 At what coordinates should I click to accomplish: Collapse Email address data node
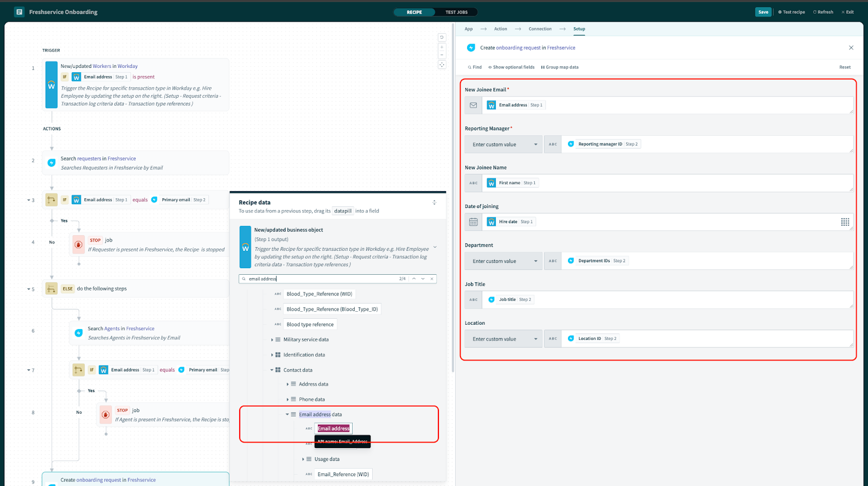[x=288, y=414]
